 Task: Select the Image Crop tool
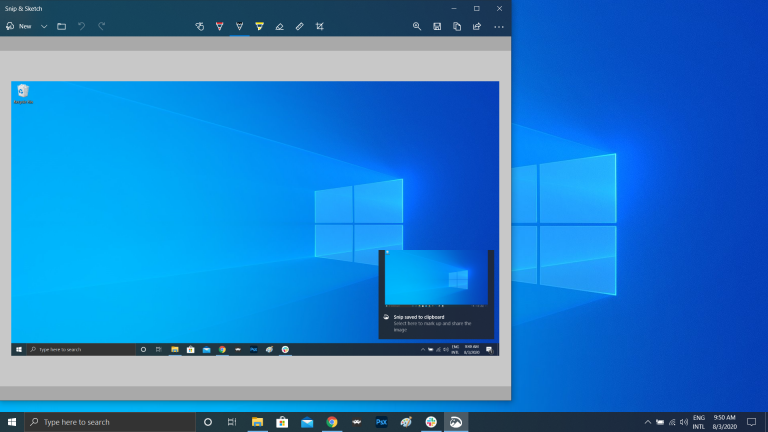(319, 26)
